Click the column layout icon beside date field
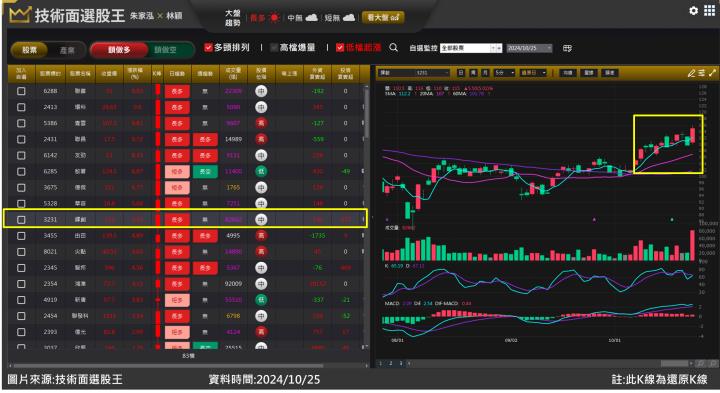Viewport: 720px width, 393px height. click(567, 48)
